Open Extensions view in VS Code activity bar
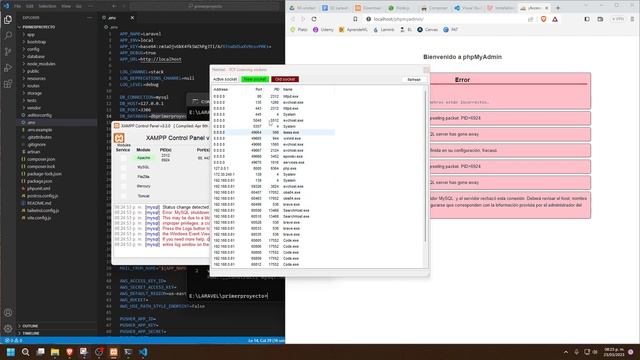The height and width of the screenshot is (360, 640). [8, 84]
